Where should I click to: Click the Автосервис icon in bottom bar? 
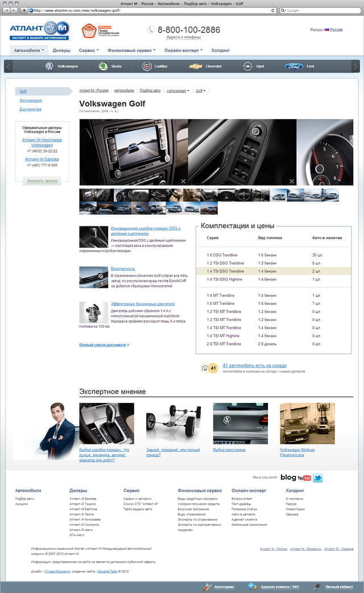tap(207, 587)
